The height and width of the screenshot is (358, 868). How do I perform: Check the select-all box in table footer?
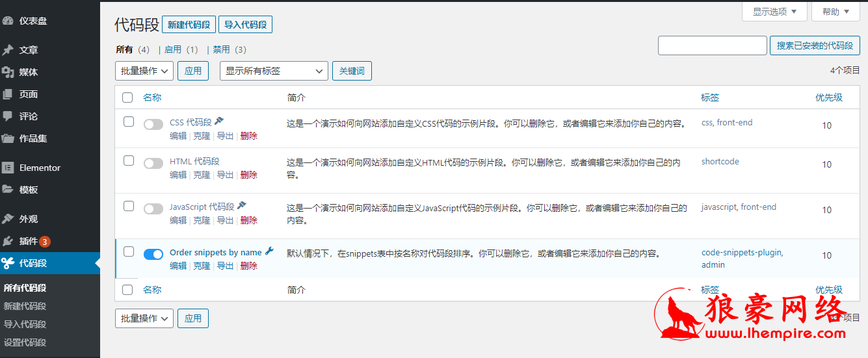click(128, 290)
